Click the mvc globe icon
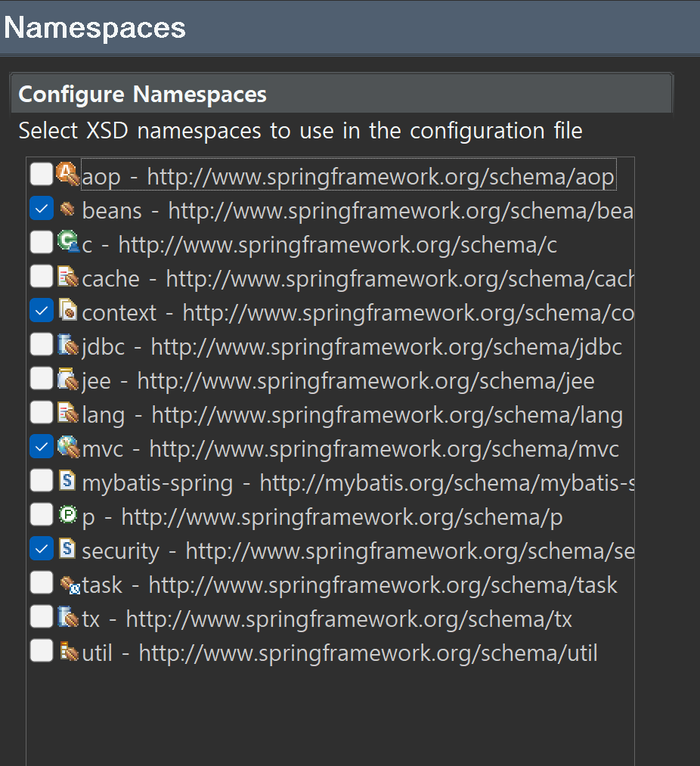The image size is (700, 766). tap(68, 446)
